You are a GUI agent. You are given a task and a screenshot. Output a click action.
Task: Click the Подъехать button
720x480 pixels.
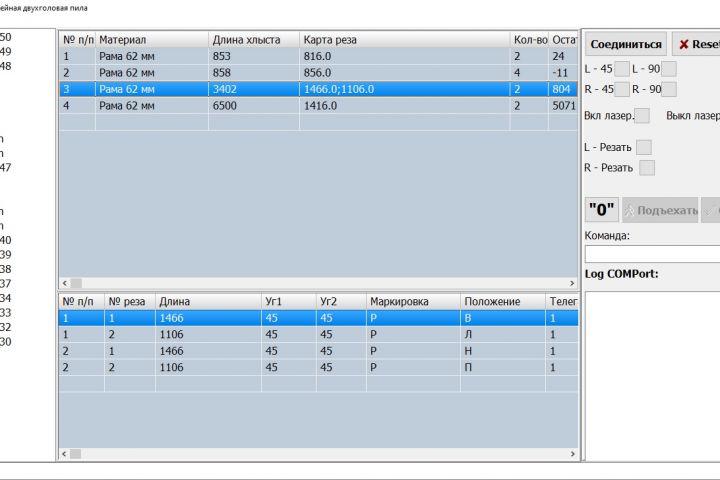pyautogui.click(x=660, y=210)
